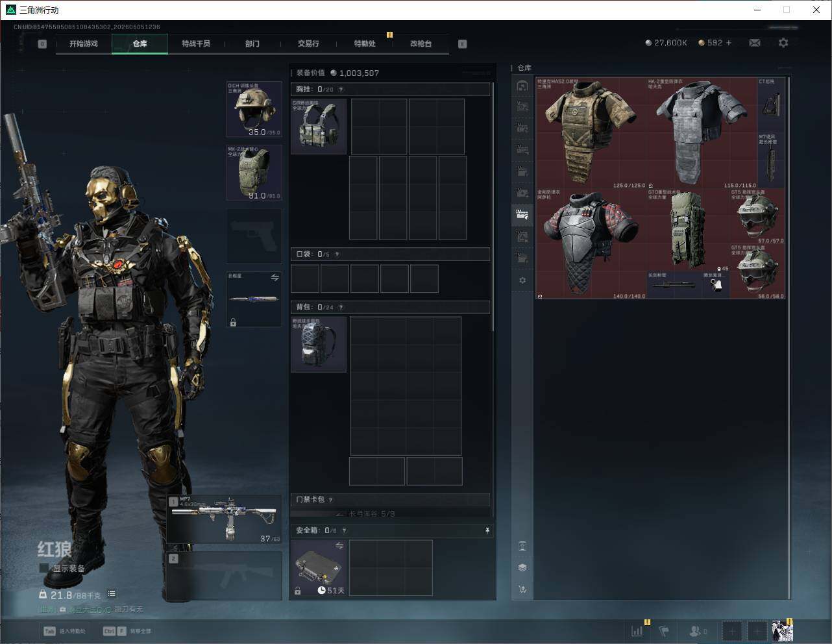Click the stacked layers icon in stash sidebar
This screenshot has width=832, height=644.
click(x=522, y=567)
